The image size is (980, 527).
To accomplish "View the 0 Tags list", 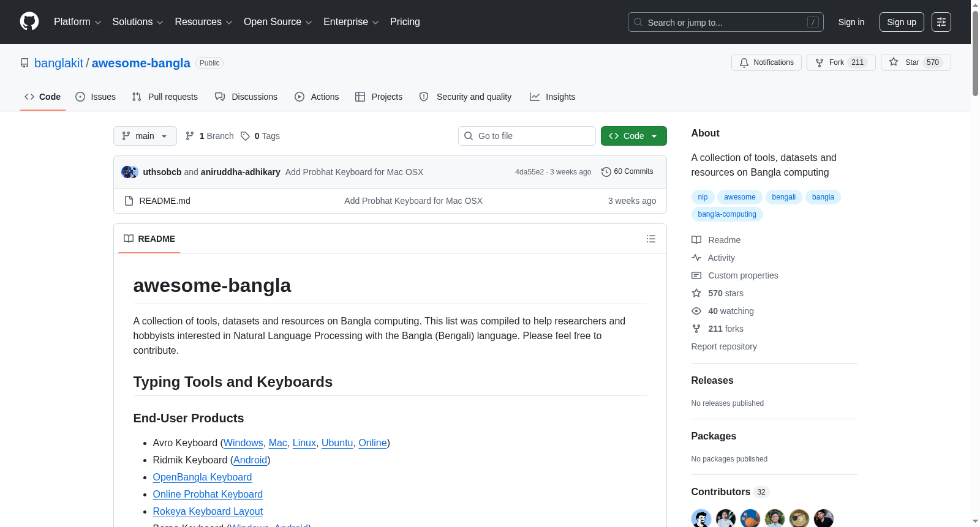I will pyautogui.click(x=260, y=136).
